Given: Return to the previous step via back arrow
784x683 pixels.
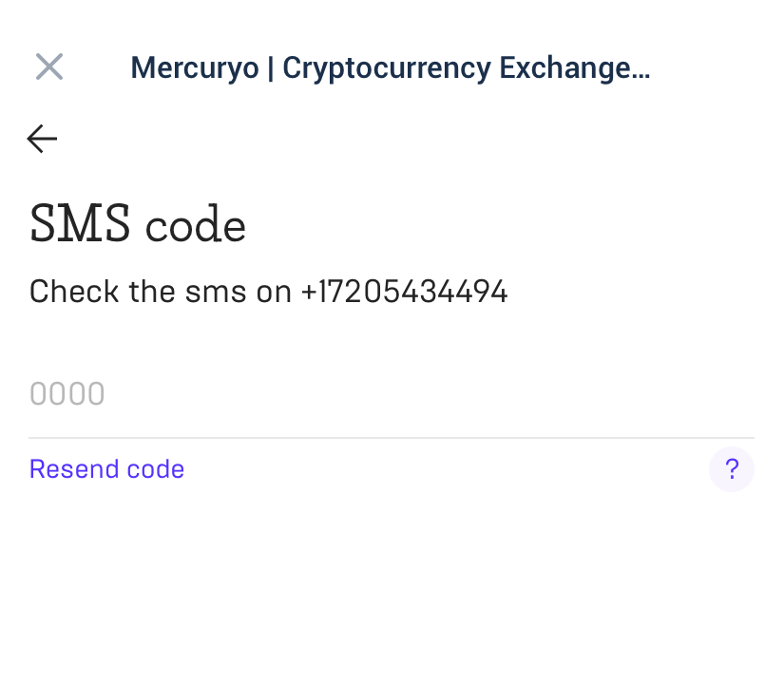Looking at the screenshot, I should [42, 140].
